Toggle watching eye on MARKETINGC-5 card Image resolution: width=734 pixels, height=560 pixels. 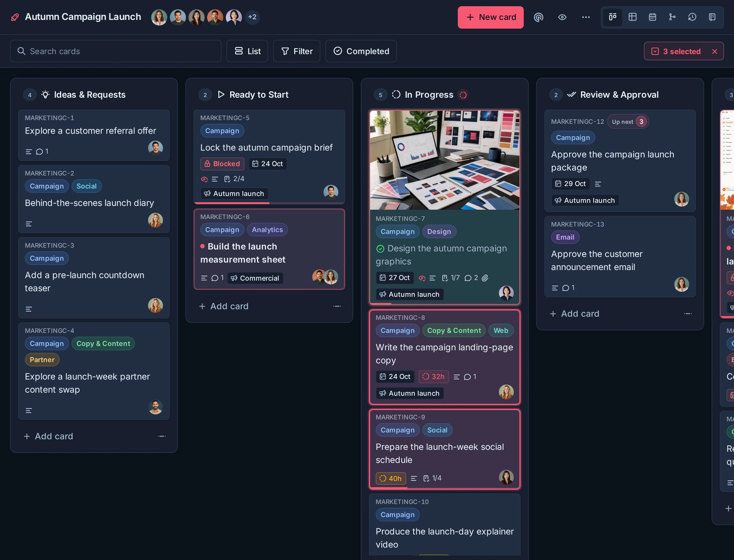click(x=204, y=179)
